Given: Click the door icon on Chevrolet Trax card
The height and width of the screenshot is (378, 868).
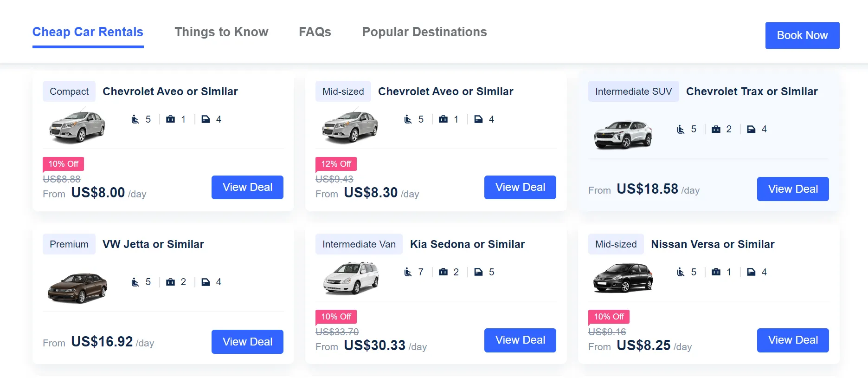Looking at the screenshot, I should pyautogui.click(x=751, y=129).
